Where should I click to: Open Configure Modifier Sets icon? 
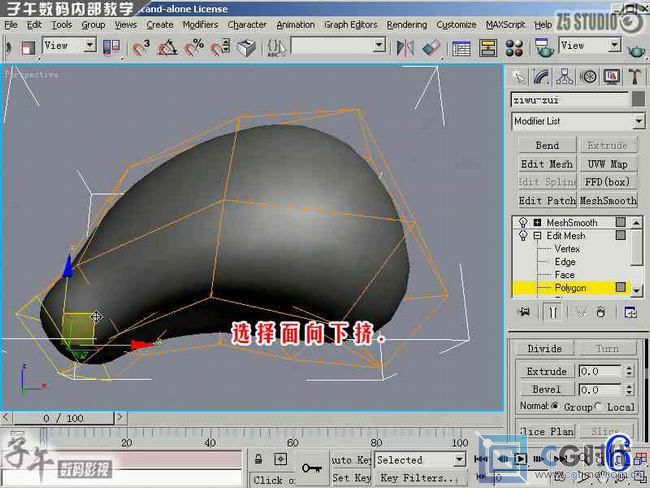point(631,312)
